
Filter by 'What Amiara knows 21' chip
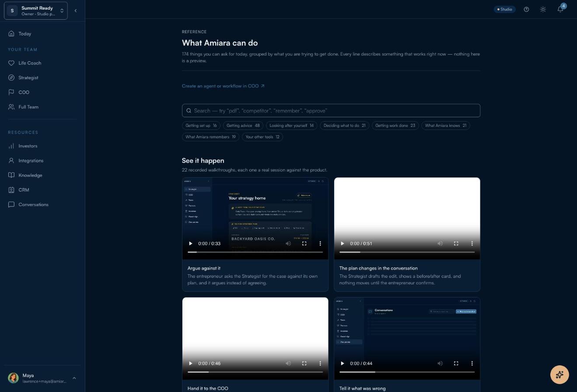coord(446,126)
